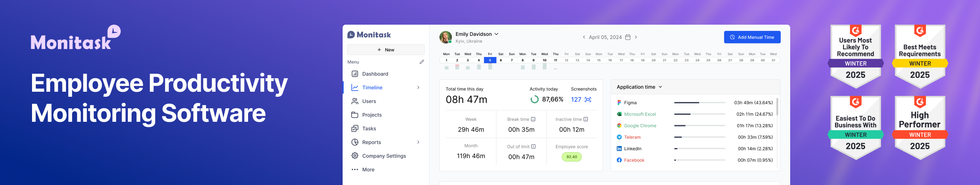The width and height of the screenshot is (980, 185).
Task: Click the Best Meets Requirements badge
Action: [x=920, y=57]
